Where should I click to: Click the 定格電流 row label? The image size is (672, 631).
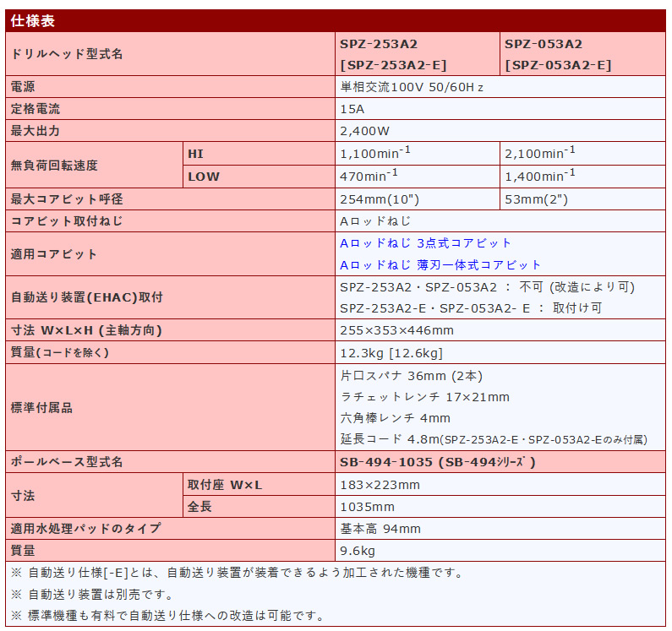point(36,109)
